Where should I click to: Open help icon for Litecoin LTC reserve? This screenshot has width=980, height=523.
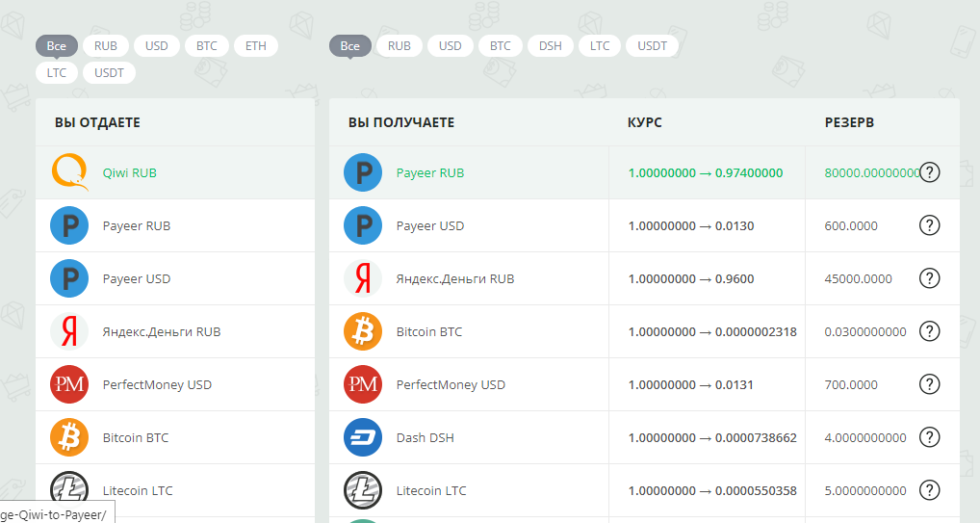click(x=929, y=490)
